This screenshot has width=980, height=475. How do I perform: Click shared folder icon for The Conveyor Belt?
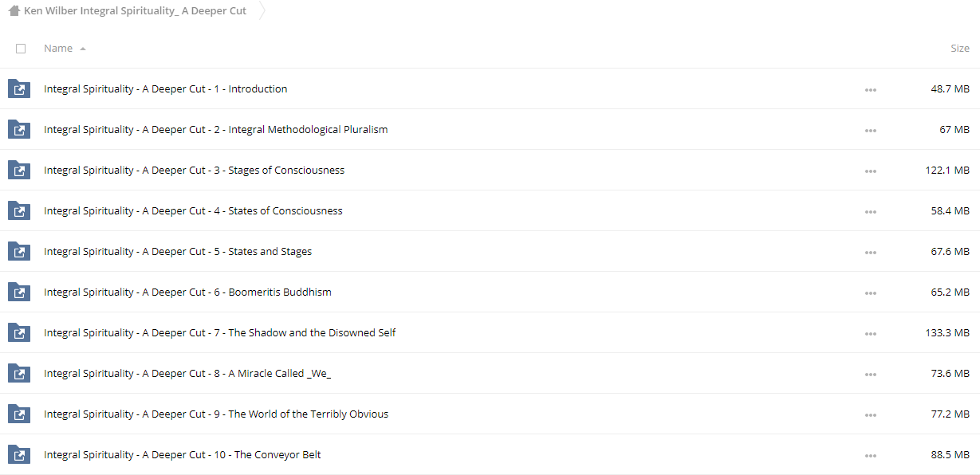(19, 455)
